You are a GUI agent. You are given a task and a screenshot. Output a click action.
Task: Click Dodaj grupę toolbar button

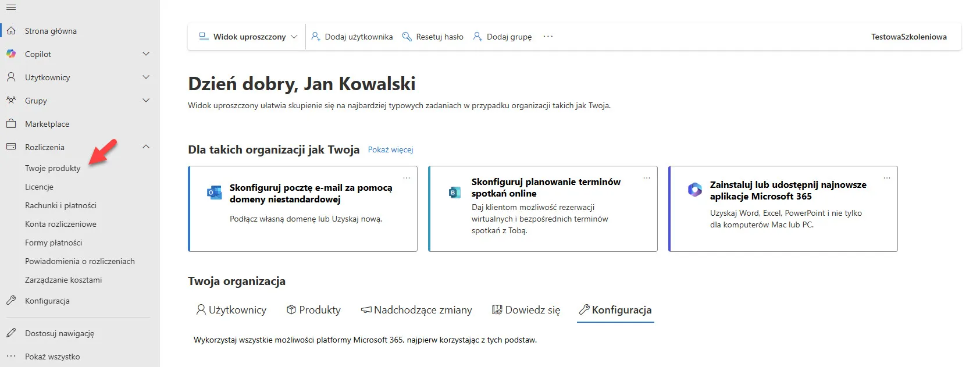(503, 37)
